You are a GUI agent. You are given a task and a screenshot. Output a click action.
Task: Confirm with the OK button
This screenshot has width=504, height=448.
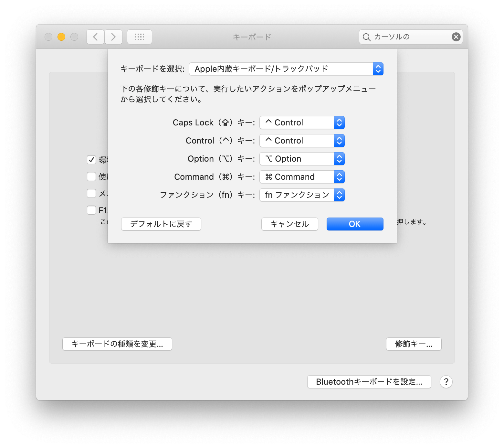355,224
